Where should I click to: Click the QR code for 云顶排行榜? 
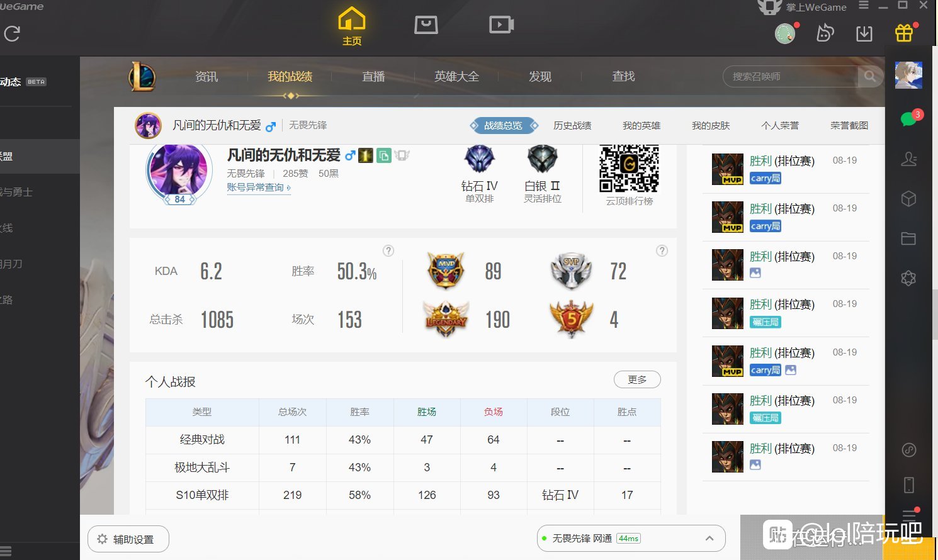(629, 169)
